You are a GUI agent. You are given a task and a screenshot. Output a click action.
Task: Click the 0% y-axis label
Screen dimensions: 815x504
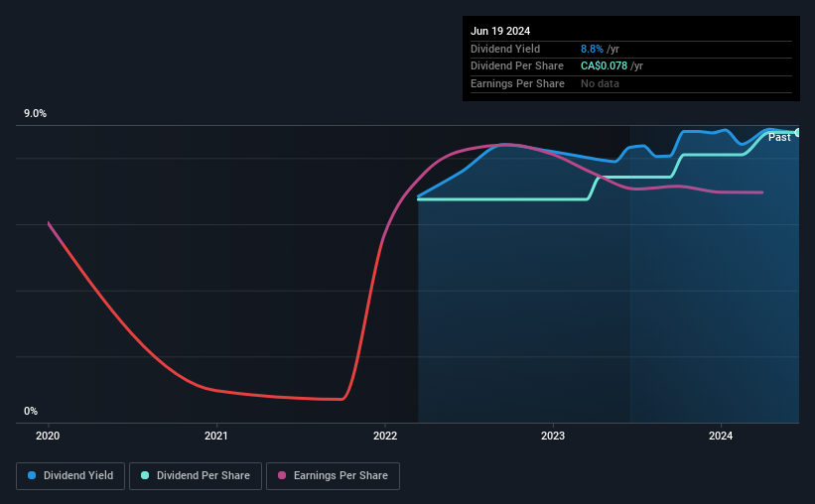click(31, 411)
